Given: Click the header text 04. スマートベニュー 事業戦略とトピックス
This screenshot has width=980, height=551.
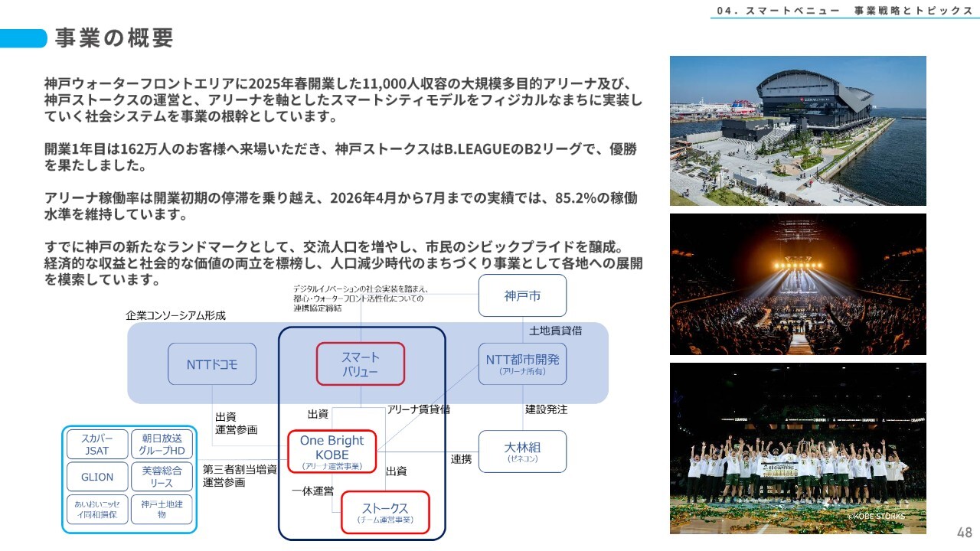Looking at the screenshot, I should tap(844, 10).
